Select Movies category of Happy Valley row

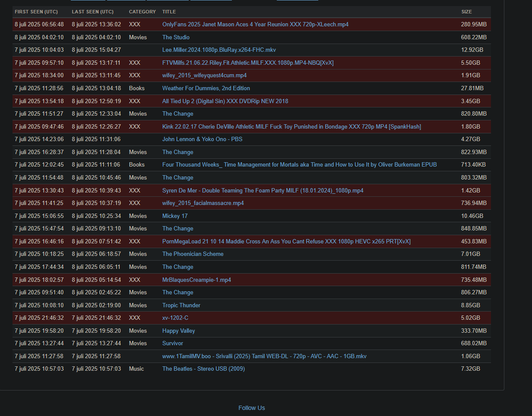click(x=138, y=331)
